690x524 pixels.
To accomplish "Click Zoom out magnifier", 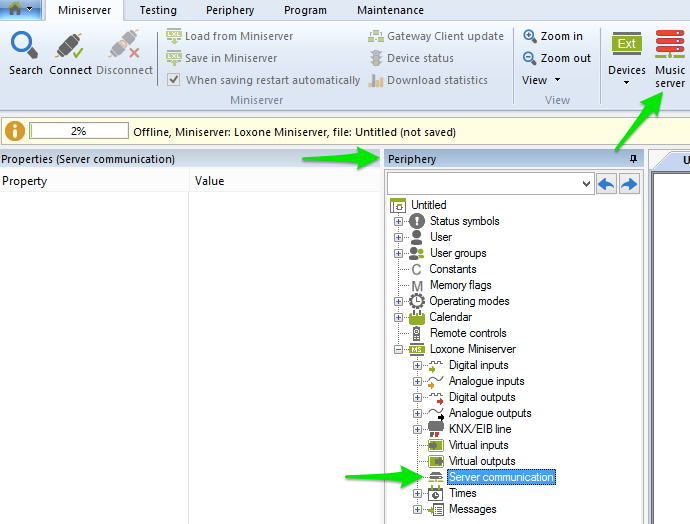I will (530, 58).
